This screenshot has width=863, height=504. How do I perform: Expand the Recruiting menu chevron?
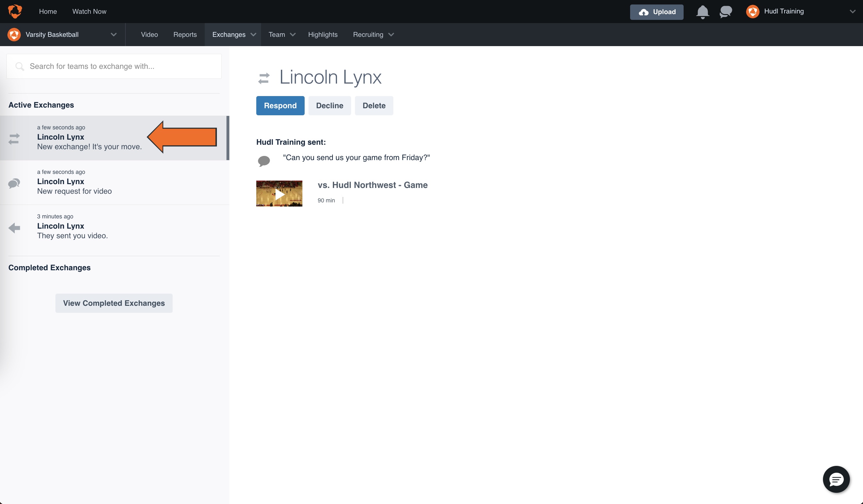[x=391, y=35]
